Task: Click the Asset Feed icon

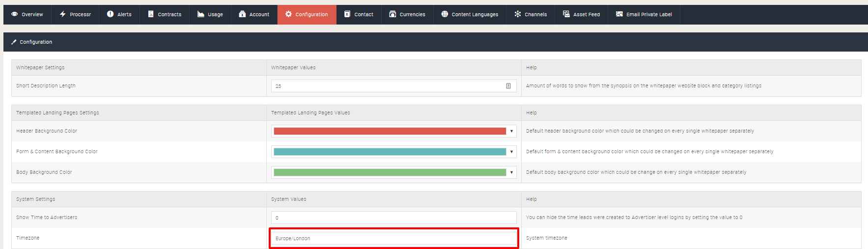Action: [566, 14]
